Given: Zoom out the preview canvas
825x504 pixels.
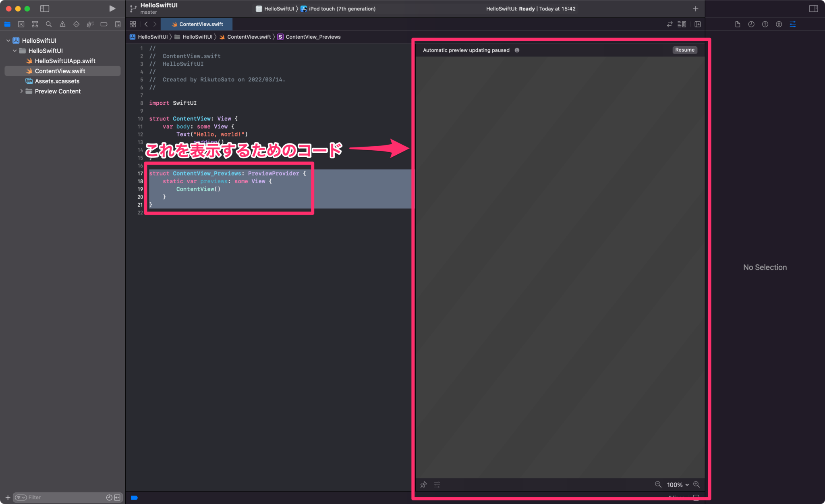Looking at the screenshot, I should 658,485.
